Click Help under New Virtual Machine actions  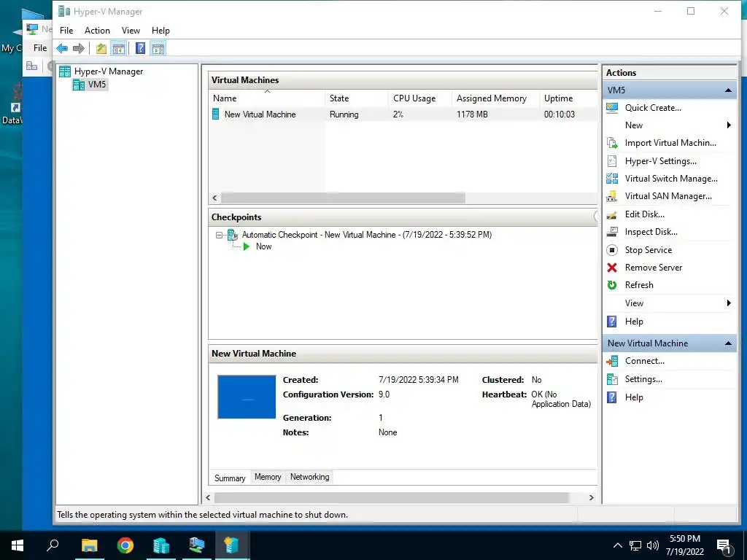coord(634,397)
